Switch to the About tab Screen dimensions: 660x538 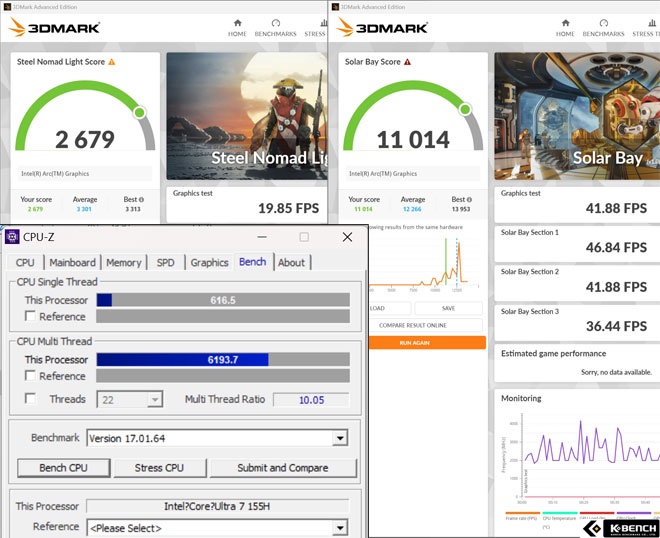pyautogui.click(x=291, y=262)
